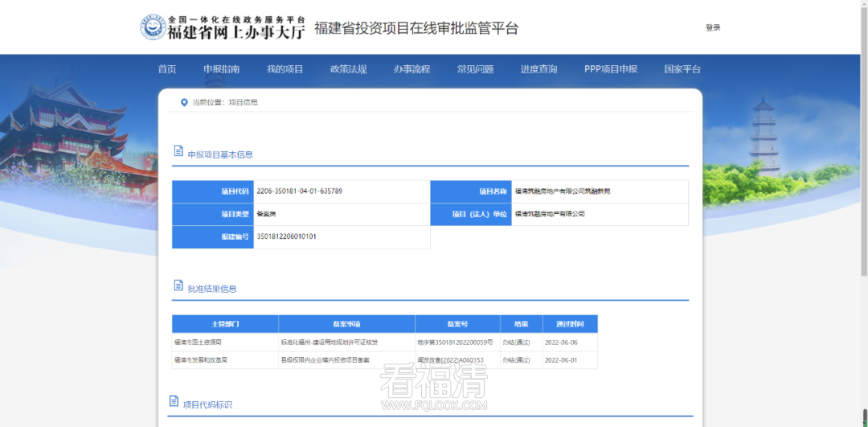Click the 通过时间 column header
Screen dimensions: 868x427
[x=569, y=324]
